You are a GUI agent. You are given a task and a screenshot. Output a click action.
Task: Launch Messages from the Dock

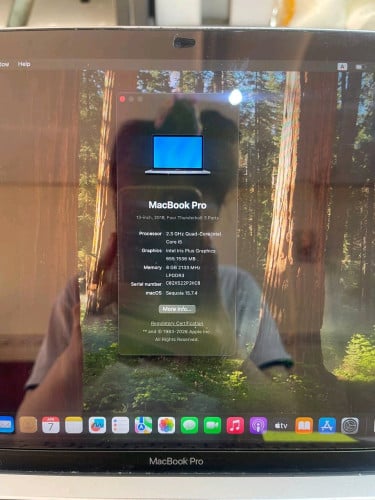[189, 425]
